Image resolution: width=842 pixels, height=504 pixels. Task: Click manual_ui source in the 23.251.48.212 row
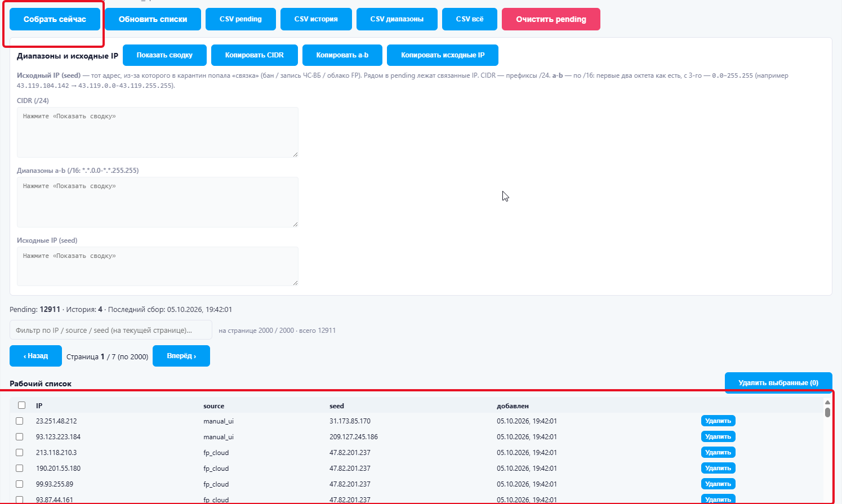[219, 421]
